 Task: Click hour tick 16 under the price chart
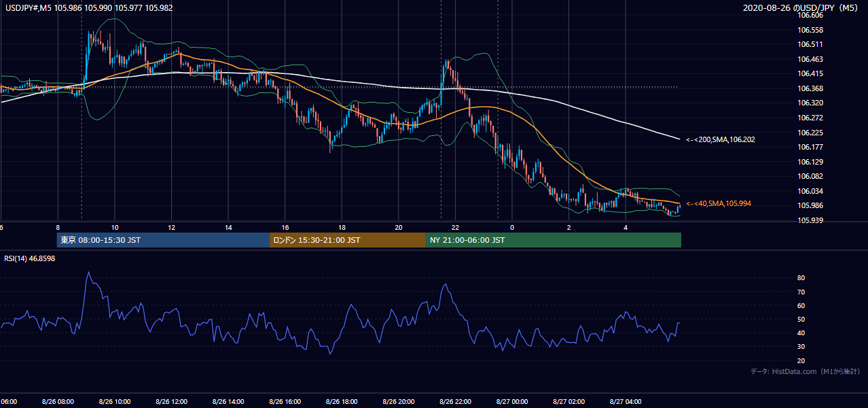(x=285, y=228)
